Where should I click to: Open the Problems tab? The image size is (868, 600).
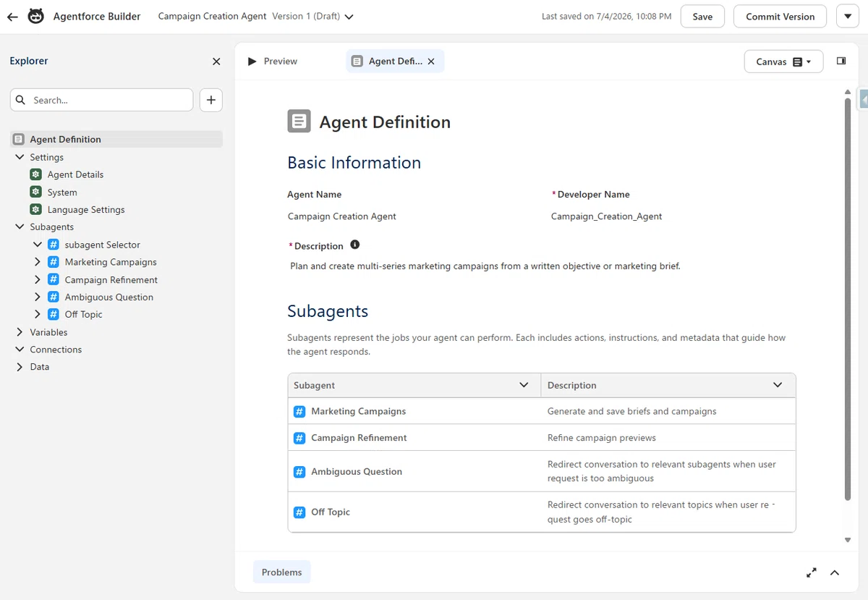tap(281, 572)
